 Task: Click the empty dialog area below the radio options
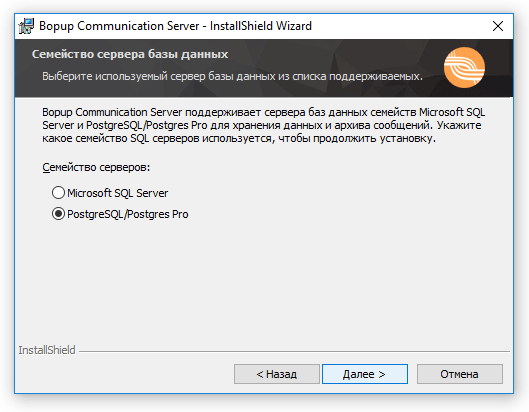pos(263,280)
